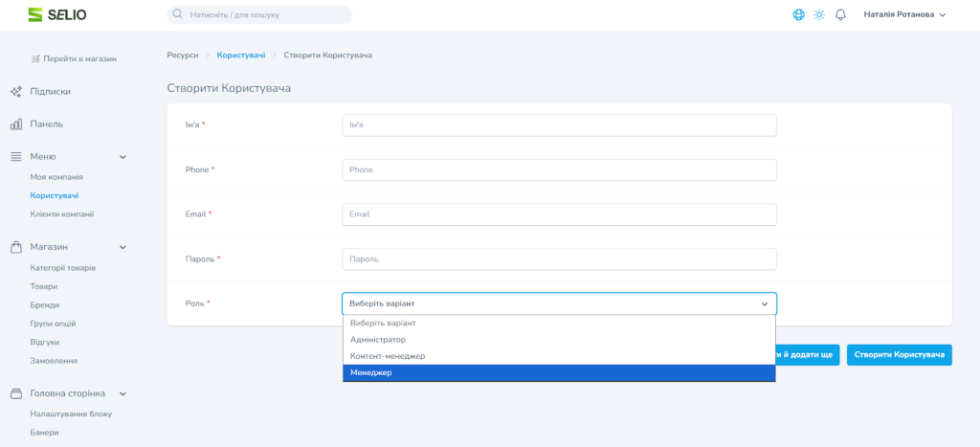Open the language globe icon
Image resolution: width=980 pixels, height=447 pixels.
pos(798,14)
